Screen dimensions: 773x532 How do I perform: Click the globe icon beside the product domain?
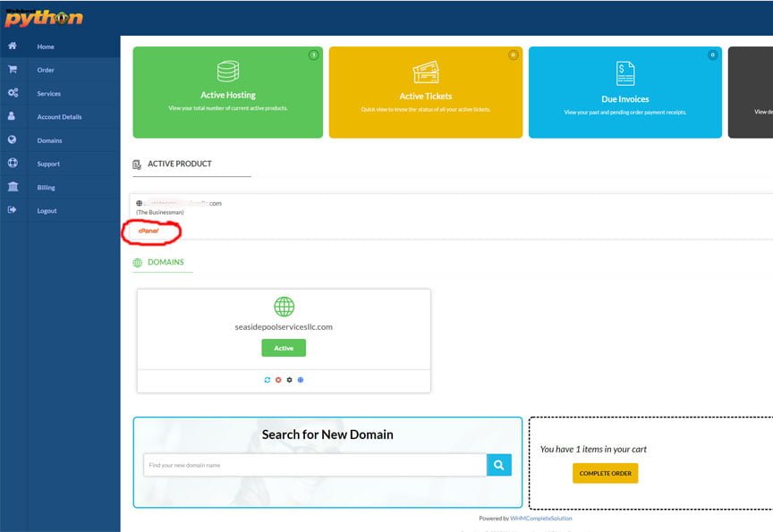[x=139, y=203]
